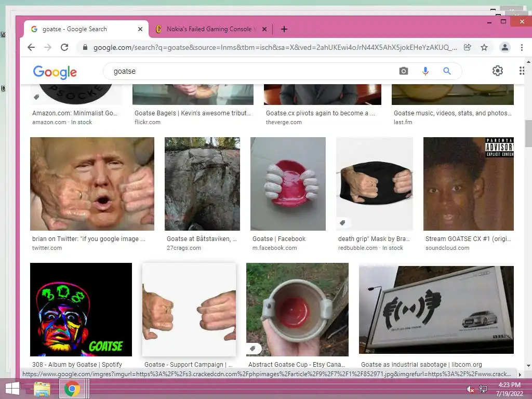Screen dimensions: 532x399
Task: Click the scrollbar down arrow
Action: pos(528,365)
